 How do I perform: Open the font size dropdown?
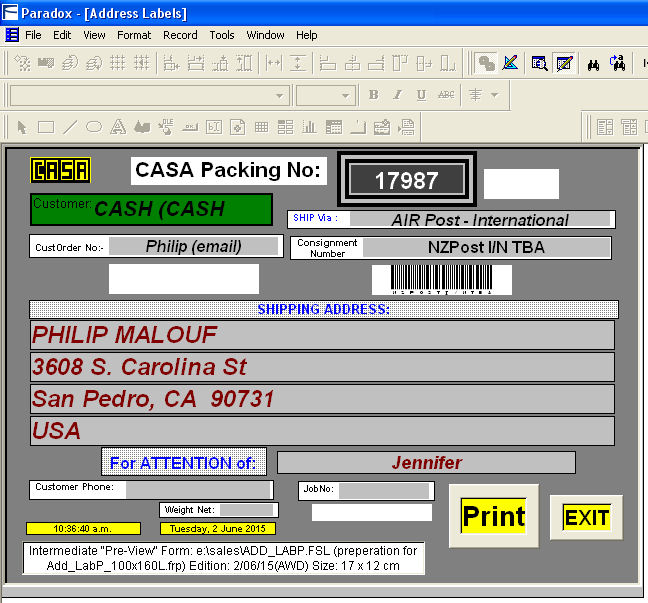point(345,95)
